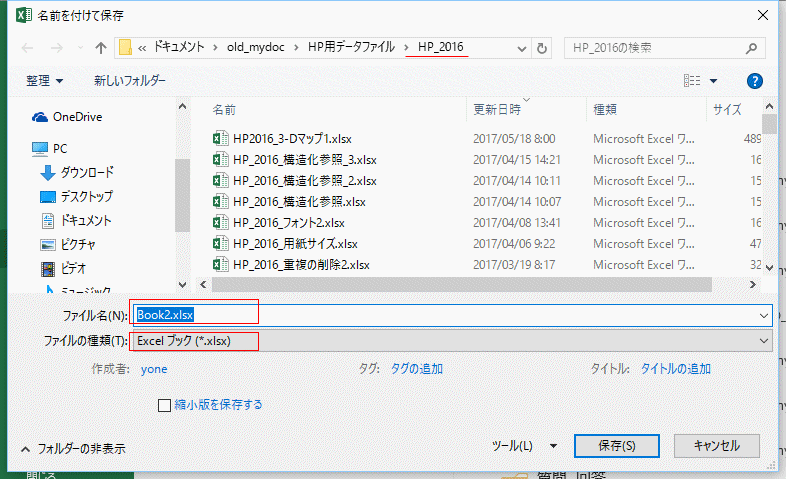786x479 pixels.
Task: Open ピクチャ in sidebar
Action: point(78,245)
